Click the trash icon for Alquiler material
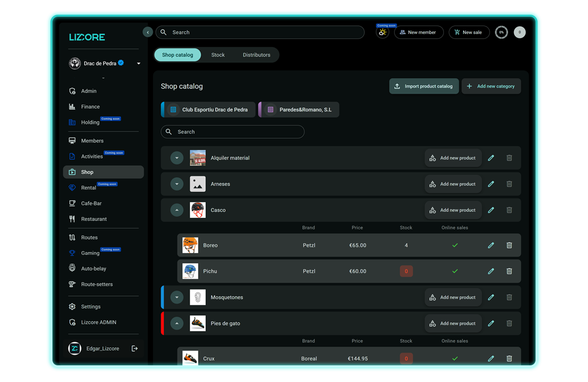Viewport: 588px width, 382px height. coord(509,158)
